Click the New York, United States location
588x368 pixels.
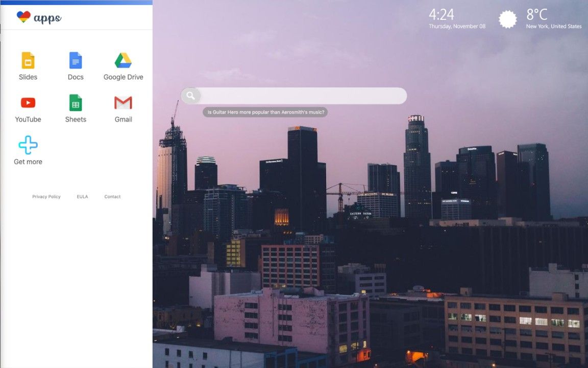pyautogui.click(x=553, y=26)
